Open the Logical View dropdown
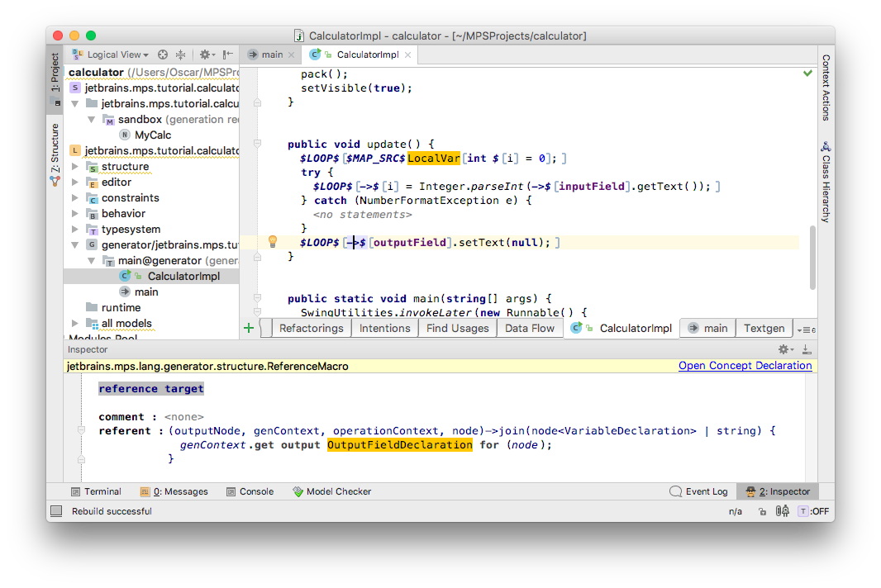 112,55
